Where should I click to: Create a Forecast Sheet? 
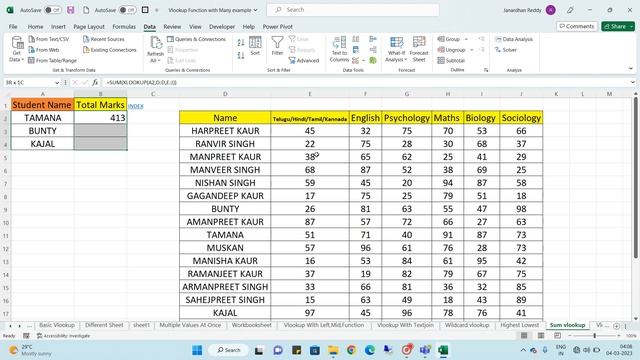tap(419, 49)
